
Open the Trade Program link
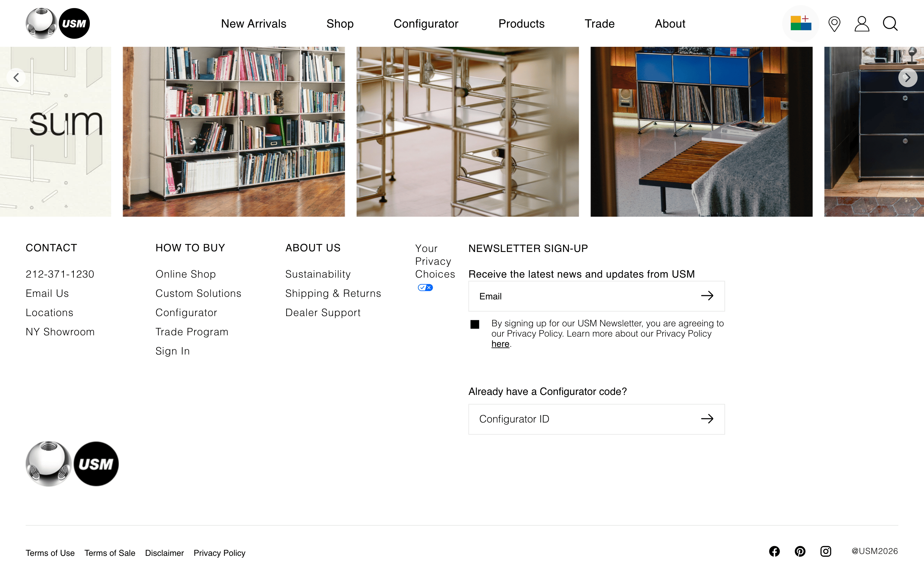192,332
